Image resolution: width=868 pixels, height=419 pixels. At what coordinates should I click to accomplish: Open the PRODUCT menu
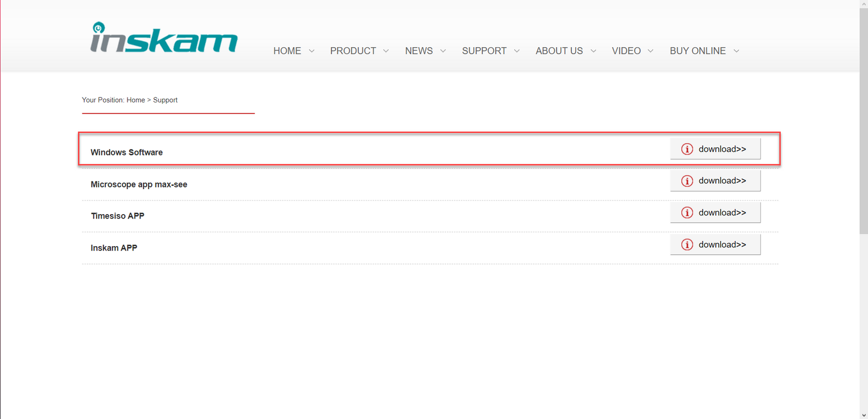(x=353, y=51)
